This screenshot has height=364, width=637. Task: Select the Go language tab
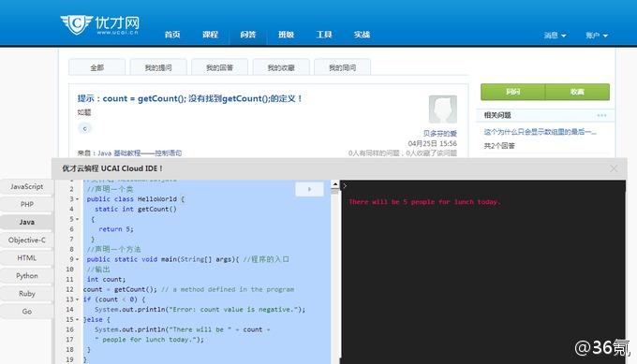[x=27, y=312]
